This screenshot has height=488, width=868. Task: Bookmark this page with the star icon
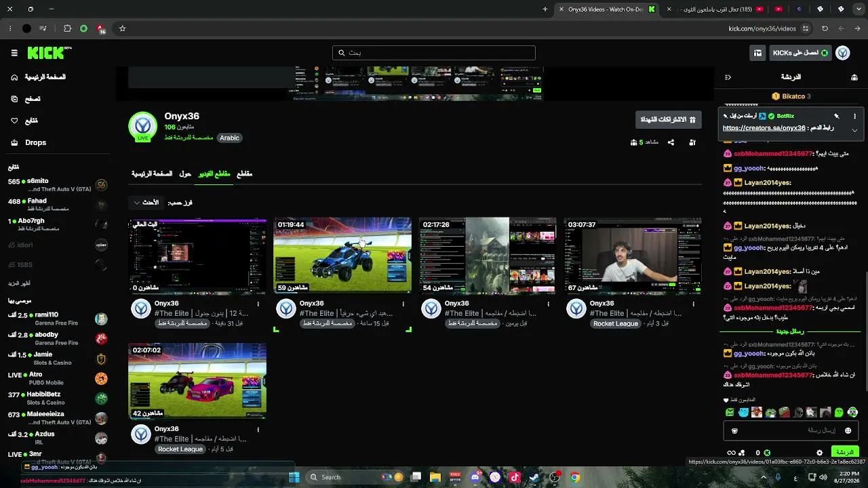(122, 28)
